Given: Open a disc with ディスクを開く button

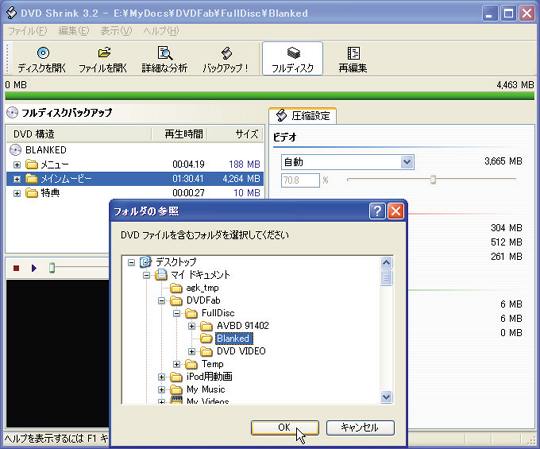Looking at the screenshot, I should coord(42,59).
